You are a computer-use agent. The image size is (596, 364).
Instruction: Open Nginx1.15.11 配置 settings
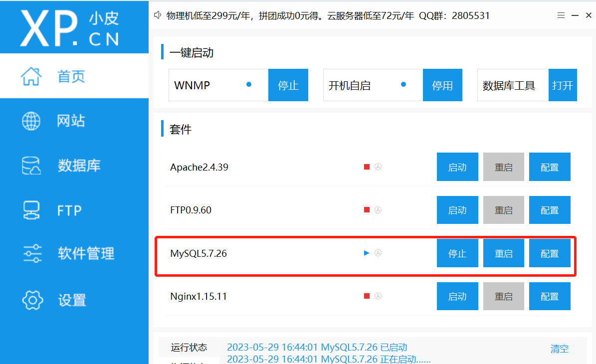[x=550, y=296]
